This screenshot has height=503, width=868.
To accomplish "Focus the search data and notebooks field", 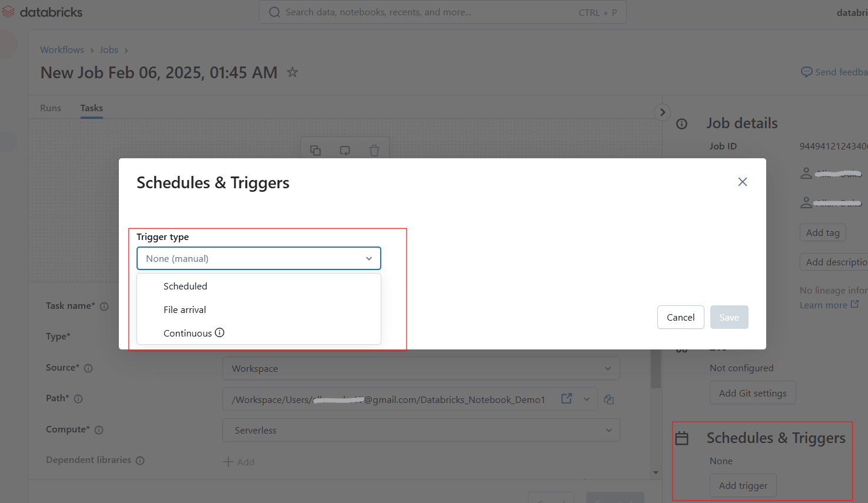I will coord(443,12).
